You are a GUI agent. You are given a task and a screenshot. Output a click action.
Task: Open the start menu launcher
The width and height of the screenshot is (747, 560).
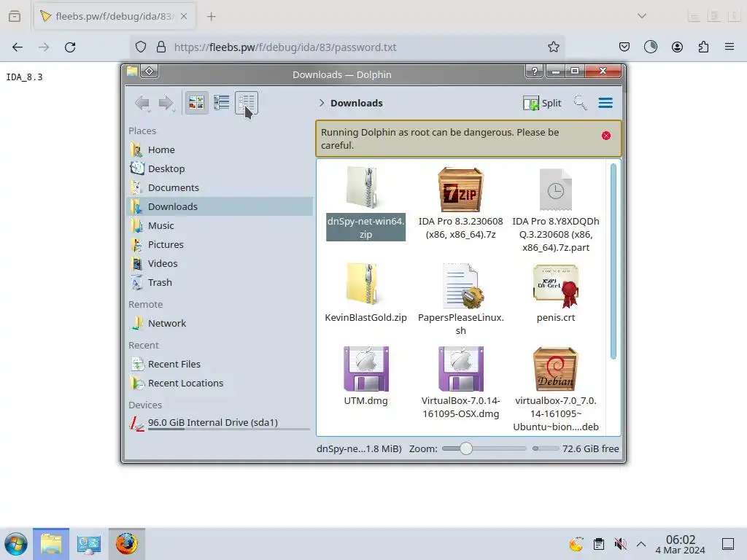[16, 544]
